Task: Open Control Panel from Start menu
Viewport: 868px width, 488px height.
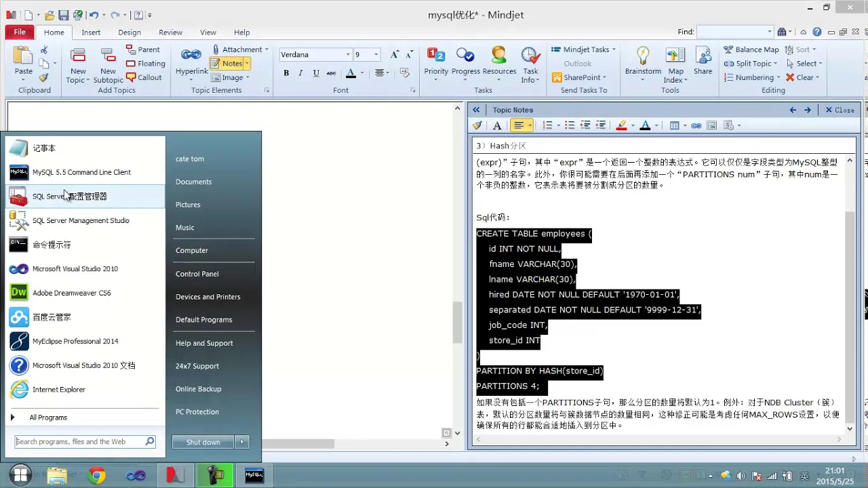Action: coord(197,274)
